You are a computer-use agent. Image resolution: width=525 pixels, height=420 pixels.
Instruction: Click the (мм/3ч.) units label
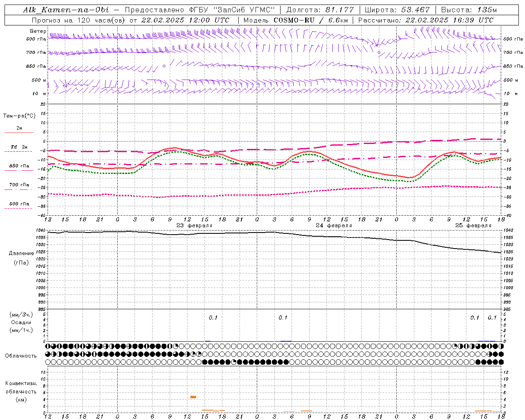coord(21,315)
